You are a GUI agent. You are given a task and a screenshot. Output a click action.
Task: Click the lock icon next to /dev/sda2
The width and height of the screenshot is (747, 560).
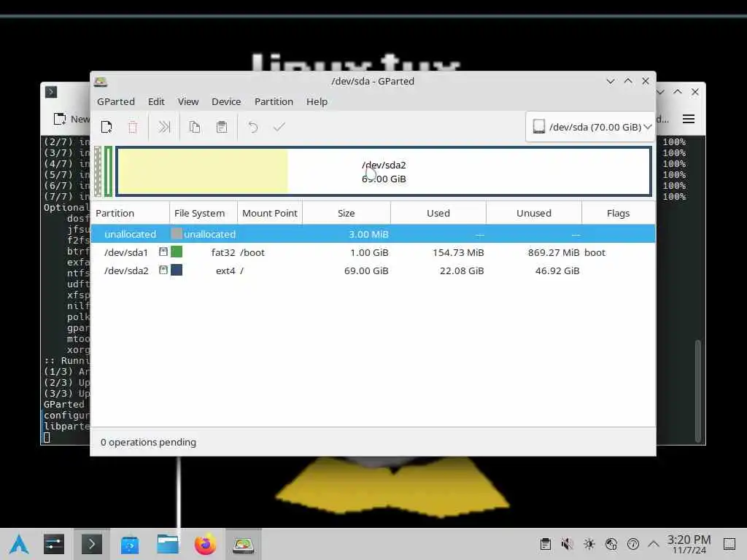[x=163, y=270]
